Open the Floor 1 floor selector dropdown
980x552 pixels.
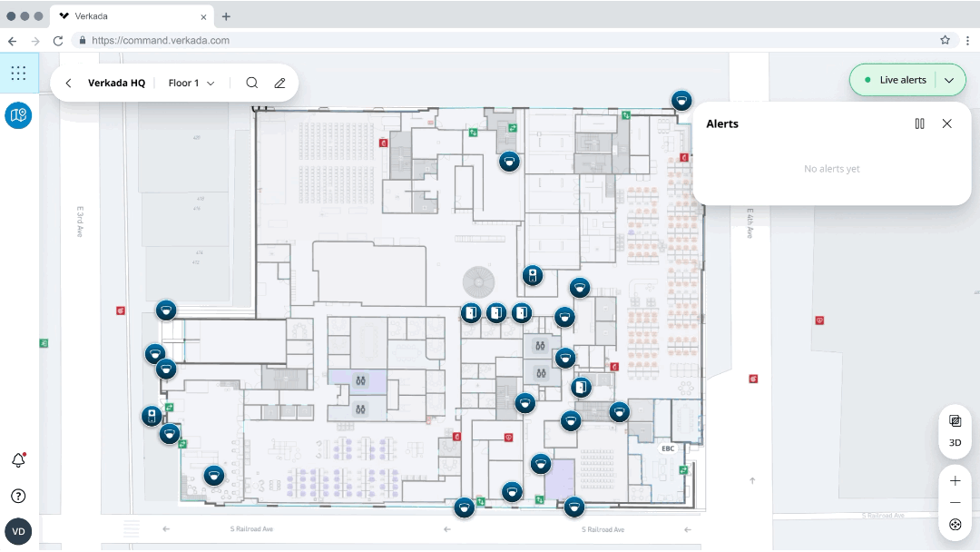[x=191, y=84]
